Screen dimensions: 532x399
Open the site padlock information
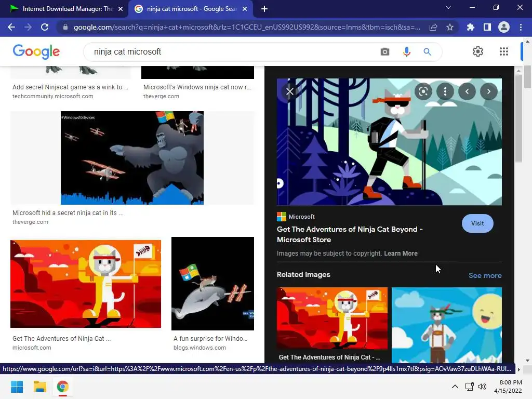tap(65, 27)
